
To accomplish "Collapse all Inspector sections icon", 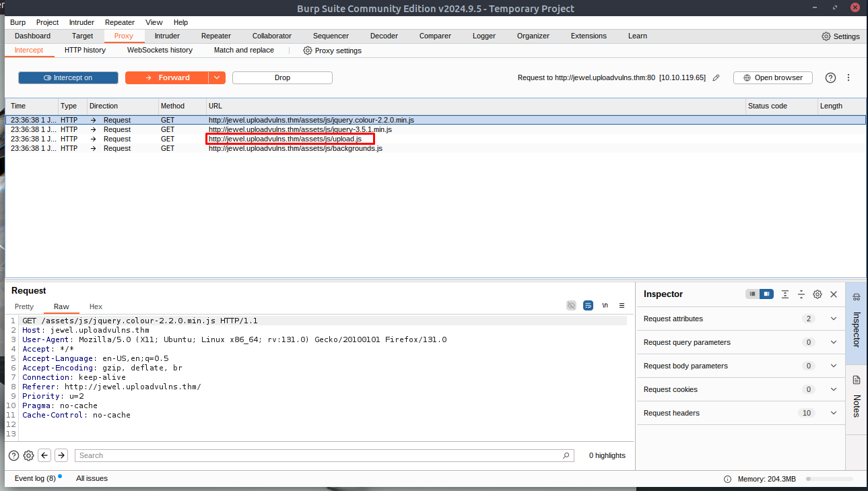I will click(801, 294).
